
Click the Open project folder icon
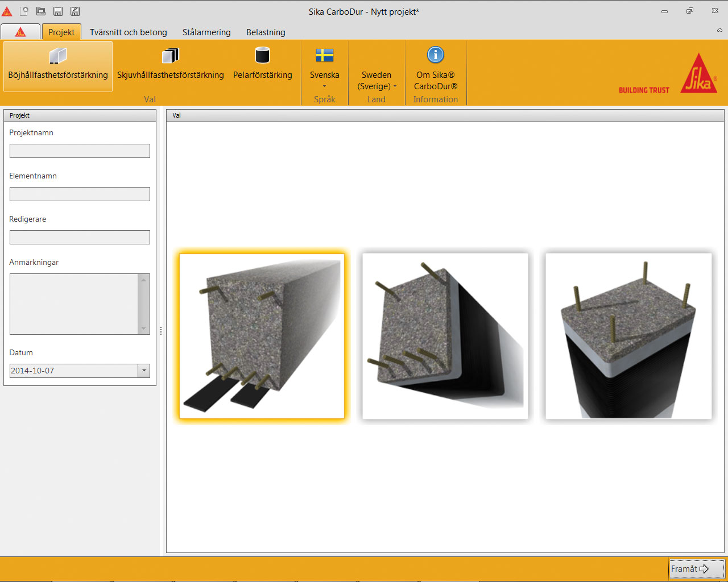(x=41, y=11)
